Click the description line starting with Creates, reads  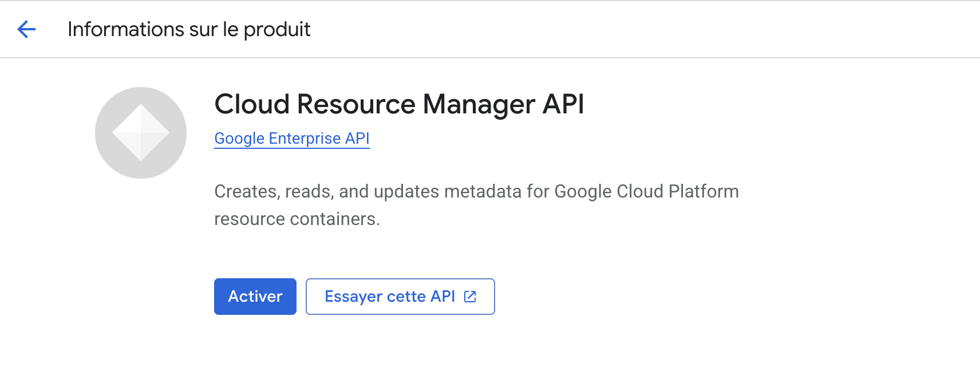(476, 191)
